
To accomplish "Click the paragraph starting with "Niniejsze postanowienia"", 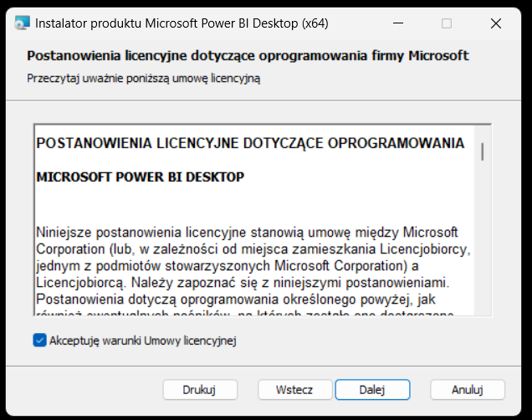I will [x=248, y=230].
